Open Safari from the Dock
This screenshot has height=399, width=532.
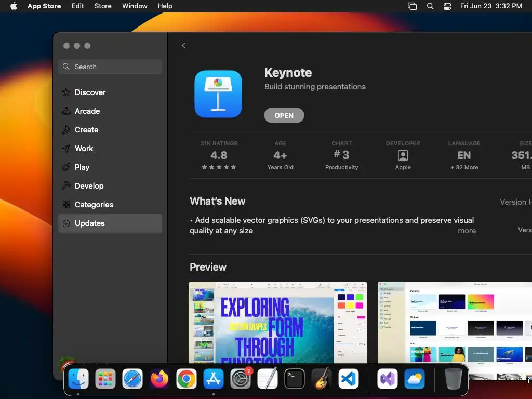pyautogui.click(x=132, y=379)
